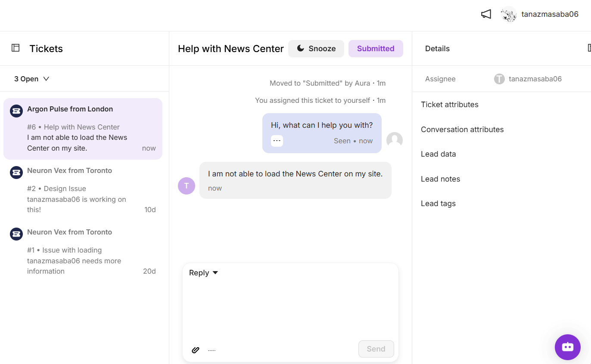This screenshot has width=591, height=364.
Task: Click the Send button
Action: [376, 349]
